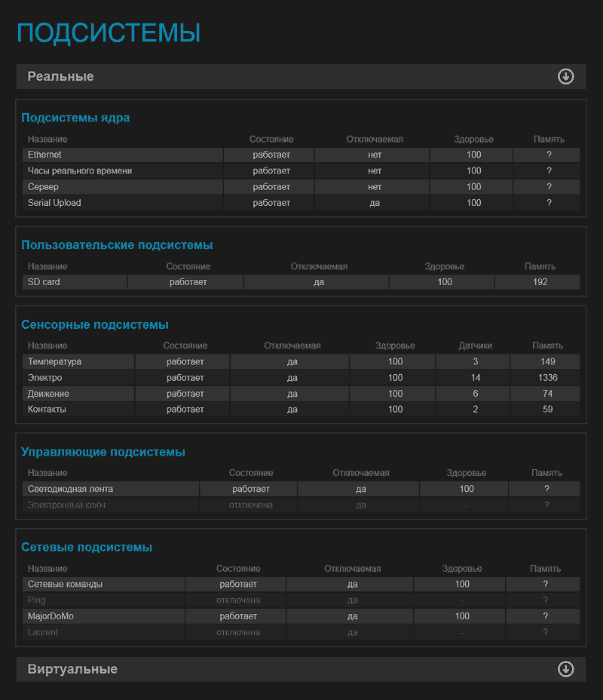Click the disabled Ping subsystem row

37,600
